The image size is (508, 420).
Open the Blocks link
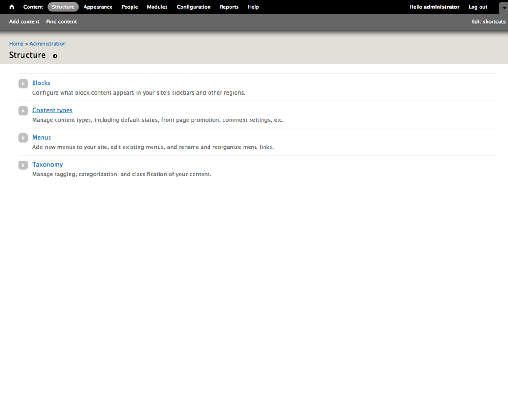[41, 83]
